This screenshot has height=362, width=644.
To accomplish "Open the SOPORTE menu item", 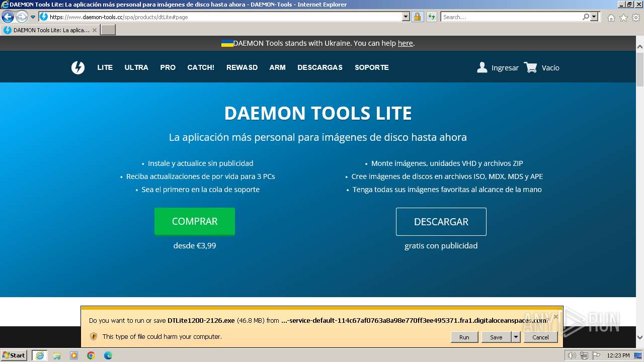I will (x=372, y=67).
